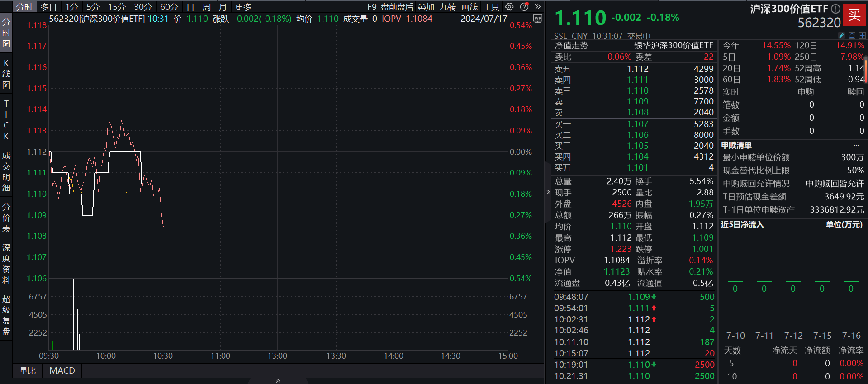
Task: Add to watchlist with plus icon
Action: click(x=862, y=35)
